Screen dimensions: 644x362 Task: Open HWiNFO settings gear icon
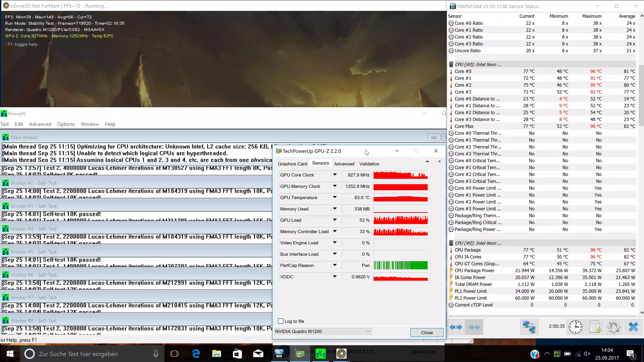click(x=614, y=327)
